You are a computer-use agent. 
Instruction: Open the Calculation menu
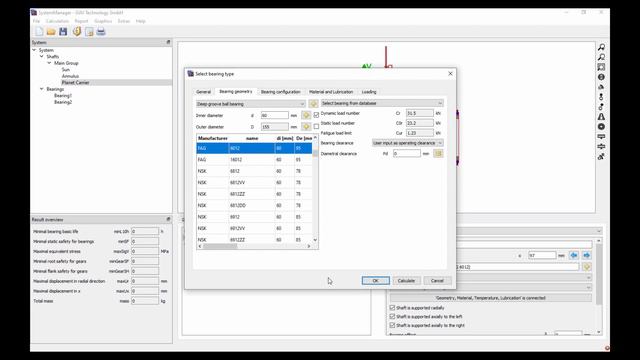[57, 21]
